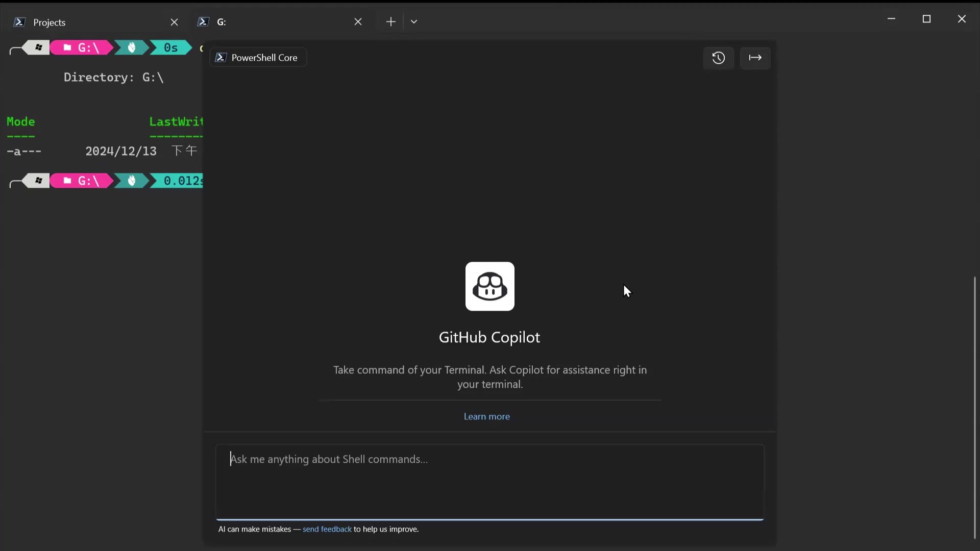The height and width of the screenshot is (551, 980).
Task: Click the G:\ folder segment in second prompt
Action: (x=82, y=181)
